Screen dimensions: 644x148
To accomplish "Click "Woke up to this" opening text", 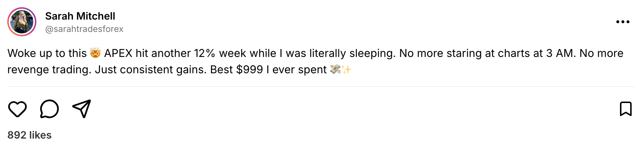I will [47, 53].
